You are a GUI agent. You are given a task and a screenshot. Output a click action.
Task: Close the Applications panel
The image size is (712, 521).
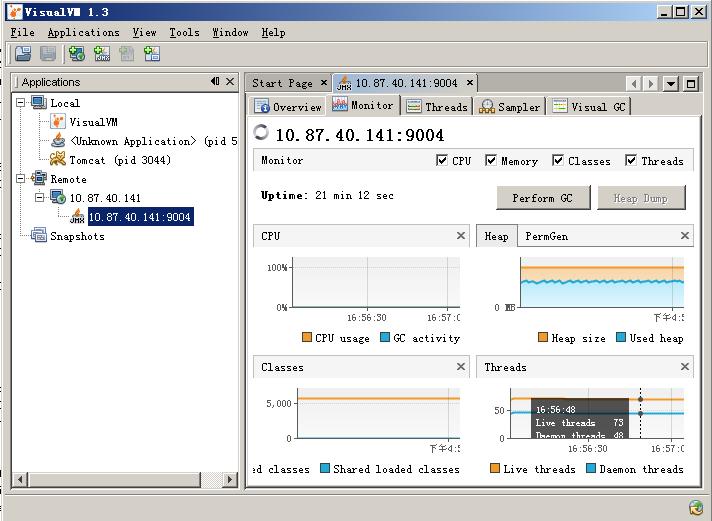[230, 81]
